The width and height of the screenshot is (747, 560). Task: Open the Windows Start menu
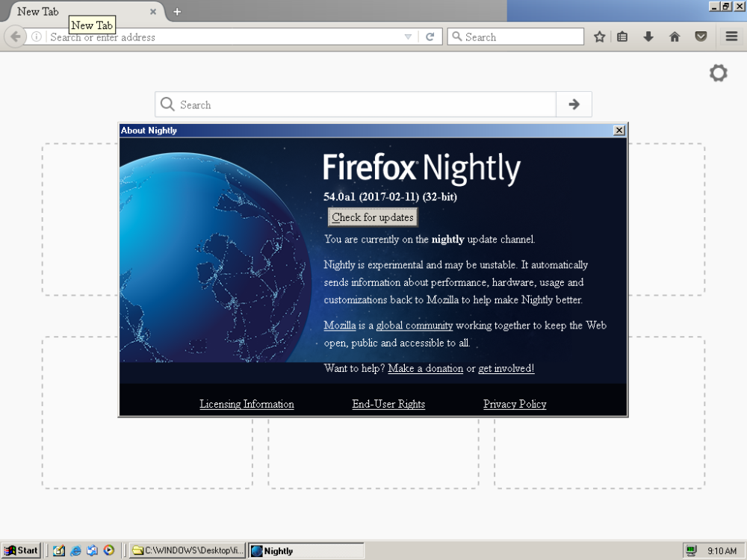point(22,550)
